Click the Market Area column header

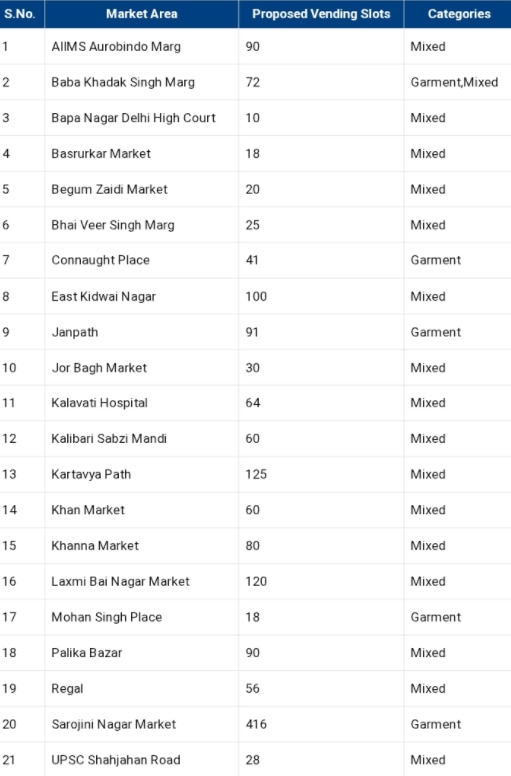[141, 14]
